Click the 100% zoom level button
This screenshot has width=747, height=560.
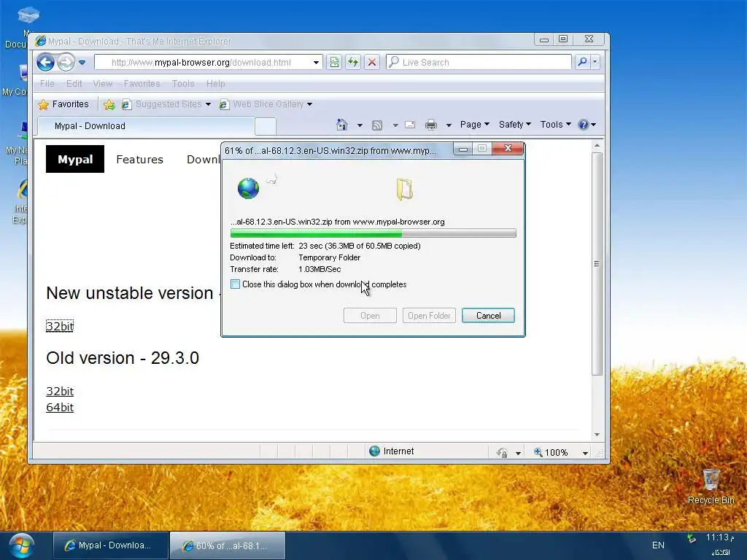(551, 452)
